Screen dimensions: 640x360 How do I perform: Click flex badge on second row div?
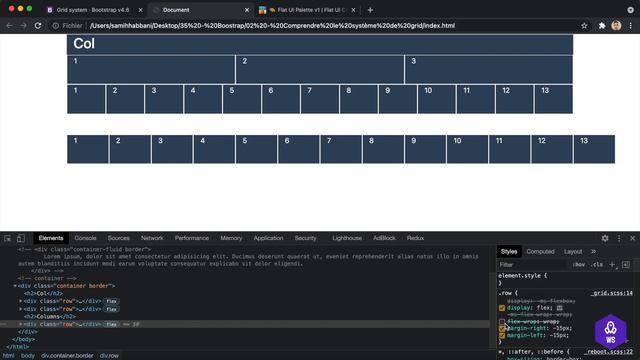click(x=111, y=309)
